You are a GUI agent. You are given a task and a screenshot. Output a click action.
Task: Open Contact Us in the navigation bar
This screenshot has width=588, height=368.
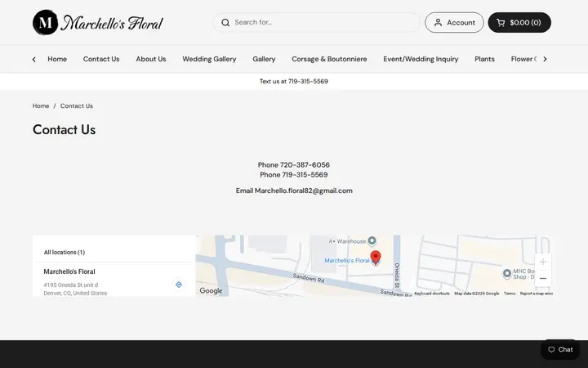pyautogui.click(x=101, y=59)
